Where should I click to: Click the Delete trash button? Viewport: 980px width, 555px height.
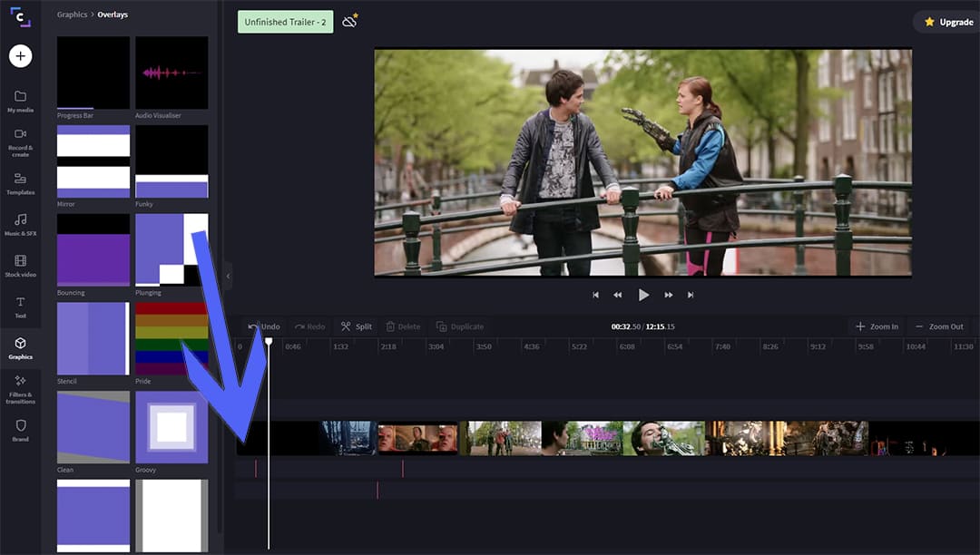tap(403, 326)
